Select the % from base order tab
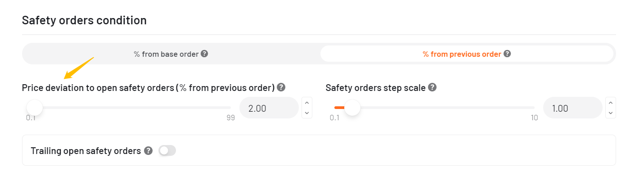 [x=171, y=54]
